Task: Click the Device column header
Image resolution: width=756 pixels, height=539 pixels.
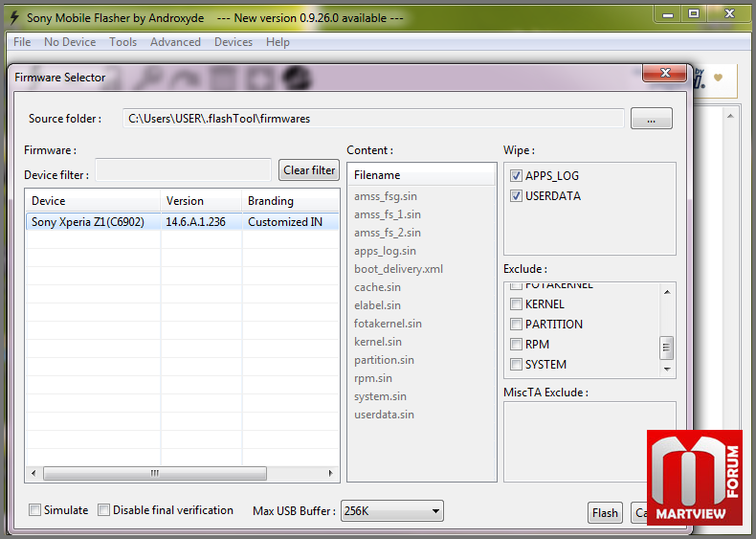Action: click(93, 201)
